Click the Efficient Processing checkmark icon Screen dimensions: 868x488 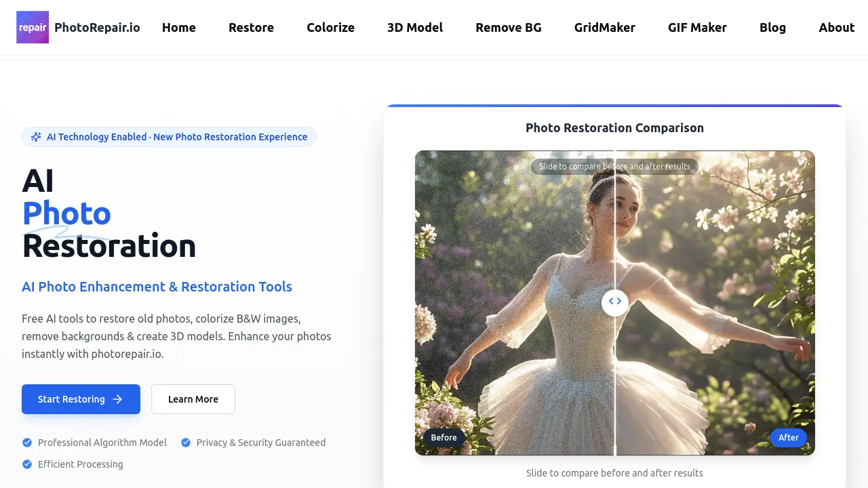pyautogui.click(x=27, y=464)
